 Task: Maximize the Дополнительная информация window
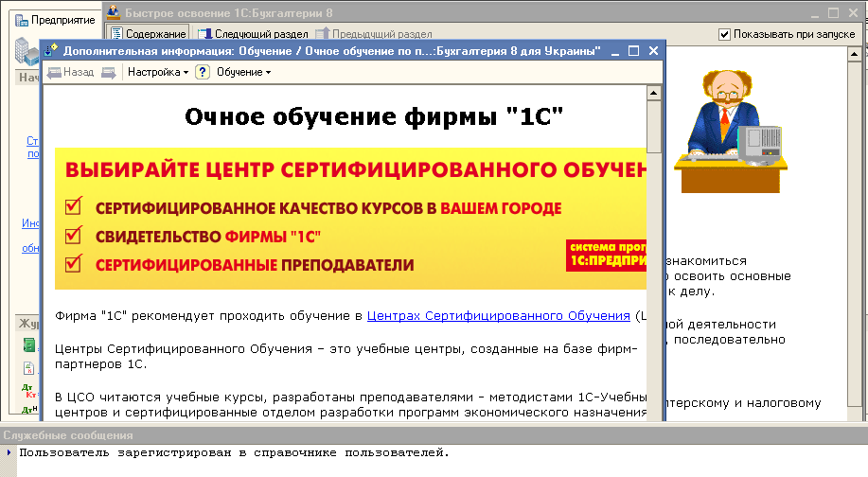coord(634,51)
